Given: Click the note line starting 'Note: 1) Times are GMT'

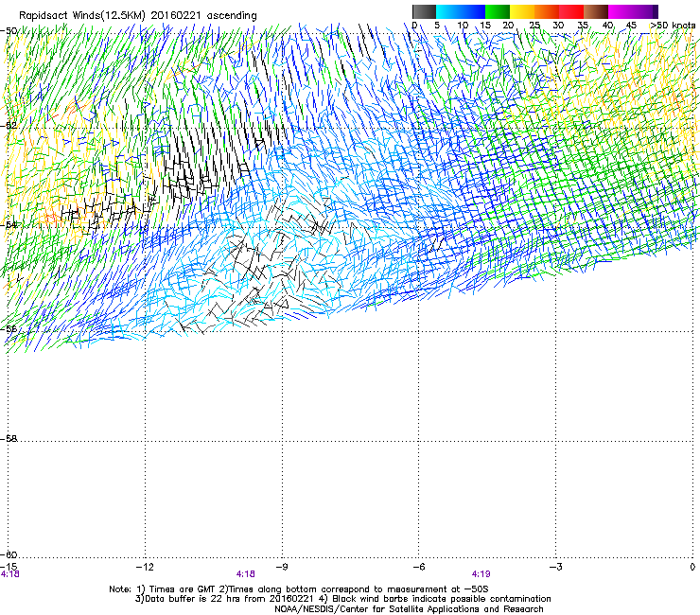Looking at the screenshot, I should coord(299,589).
